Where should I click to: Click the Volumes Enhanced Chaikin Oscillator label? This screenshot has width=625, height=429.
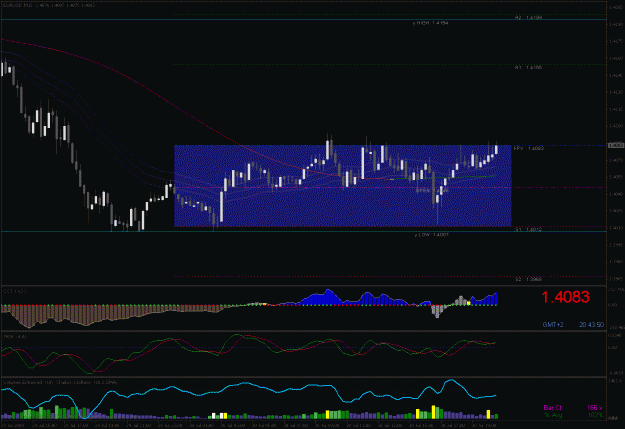[61, 382]
